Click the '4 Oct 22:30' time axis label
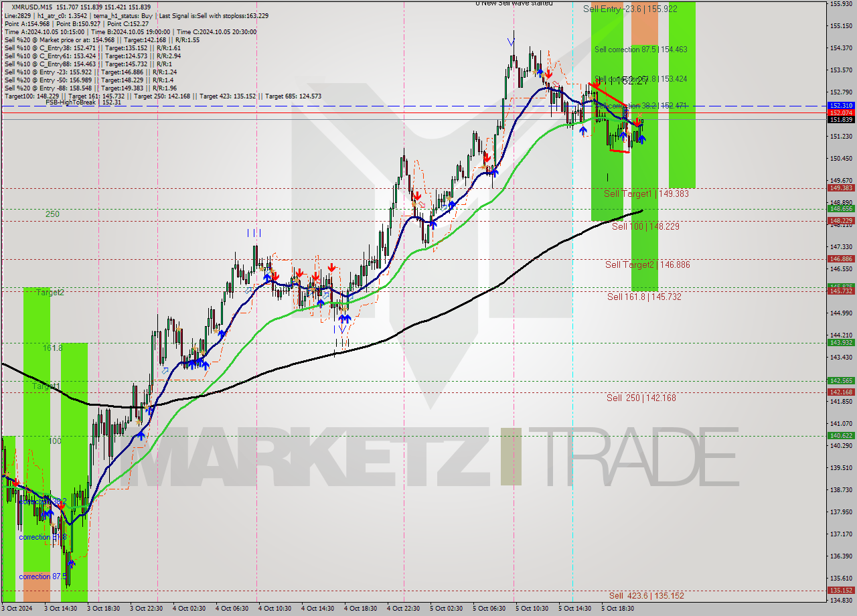Image resolution: width=857 pixels, height=616 pixels. [404, 609]
